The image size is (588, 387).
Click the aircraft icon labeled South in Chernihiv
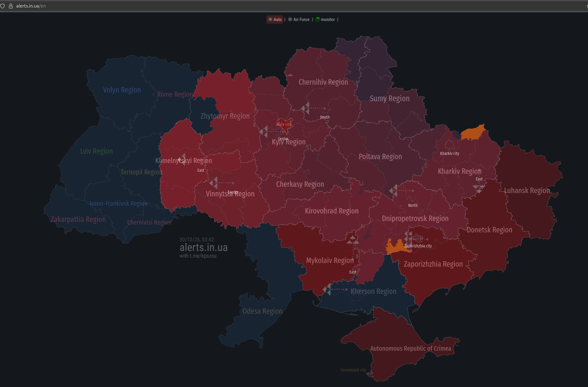(306, 108)
